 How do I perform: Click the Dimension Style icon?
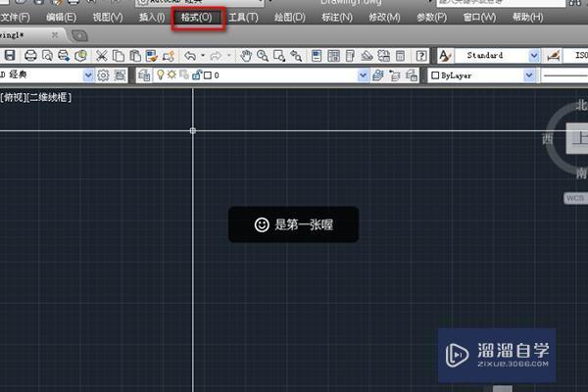coord(554,56)
